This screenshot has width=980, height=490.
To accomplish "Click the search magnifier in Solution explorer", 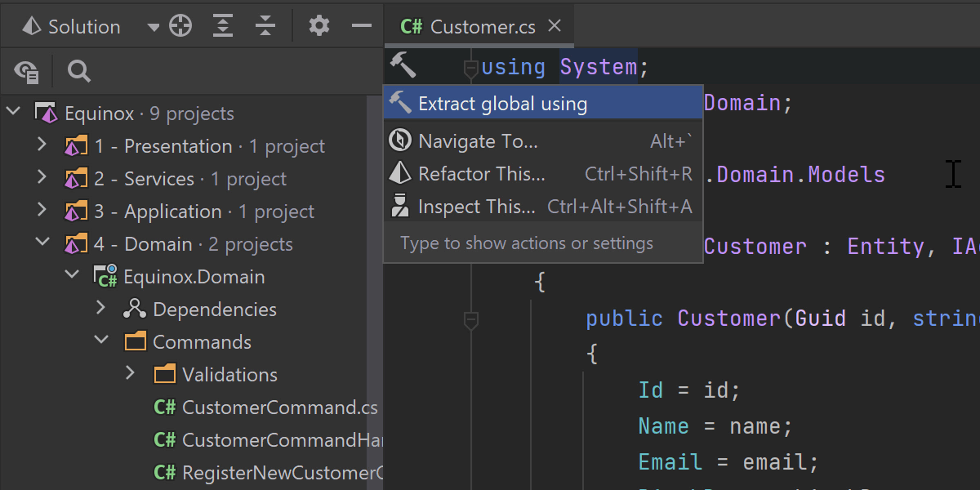I will pyautogui.click(x=79, y=72).
